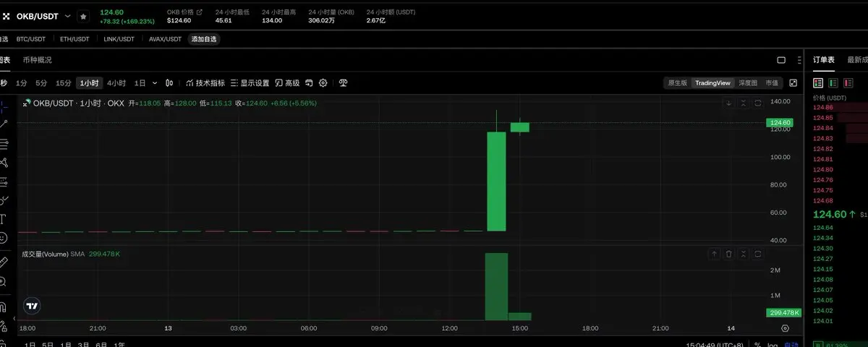Select the 4小时 timeframe
The height and width of the screenshot is (347, 868).
pos(116,83)
